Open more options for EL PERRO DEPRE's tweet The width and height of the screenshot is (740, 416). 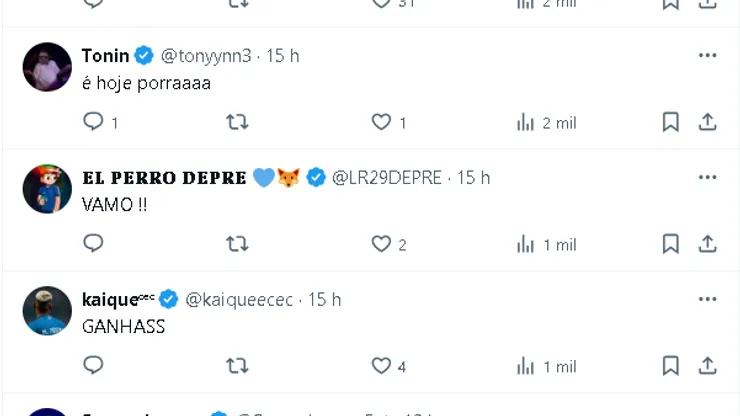pyautogui.click(x=708, y=177)
